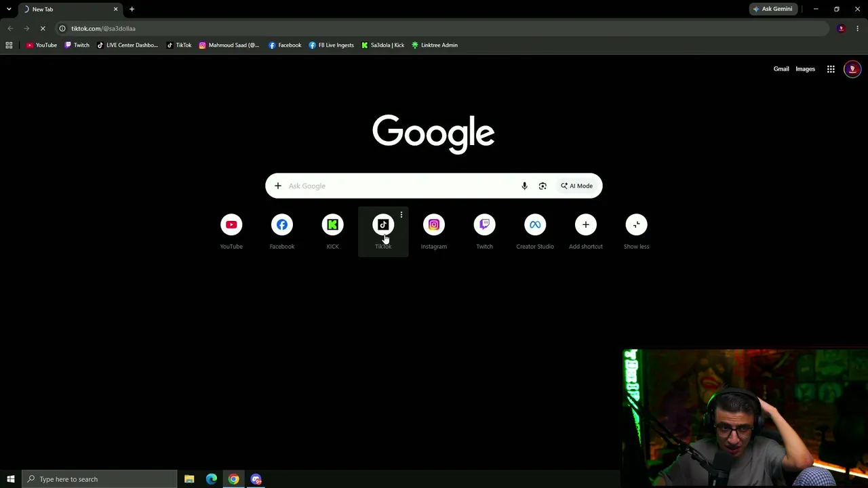Start a voice search with microphone
Viewport: 868px width, 488px height.
[524, 186]
